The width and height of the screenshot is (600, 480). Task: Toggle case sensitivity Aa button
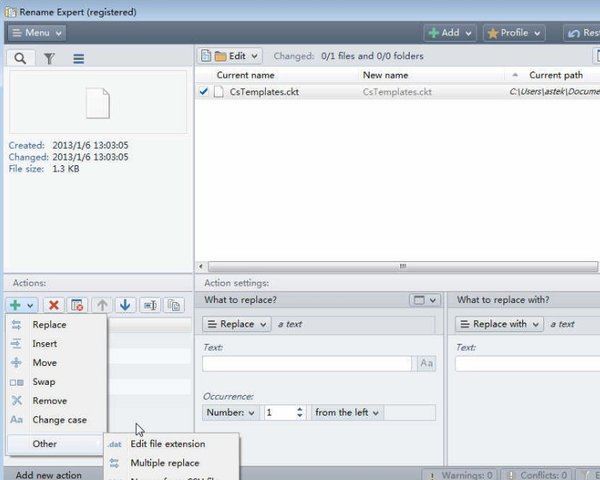(427, 364)
